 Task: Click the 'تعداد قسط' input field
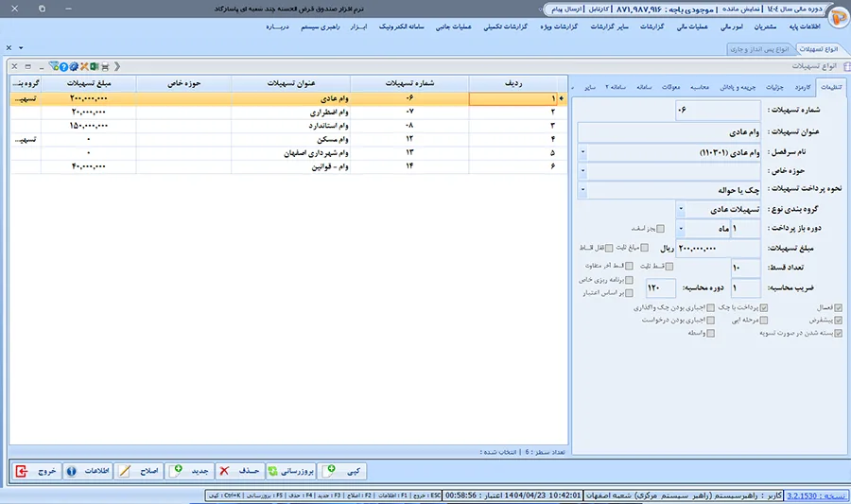point(746,268)
